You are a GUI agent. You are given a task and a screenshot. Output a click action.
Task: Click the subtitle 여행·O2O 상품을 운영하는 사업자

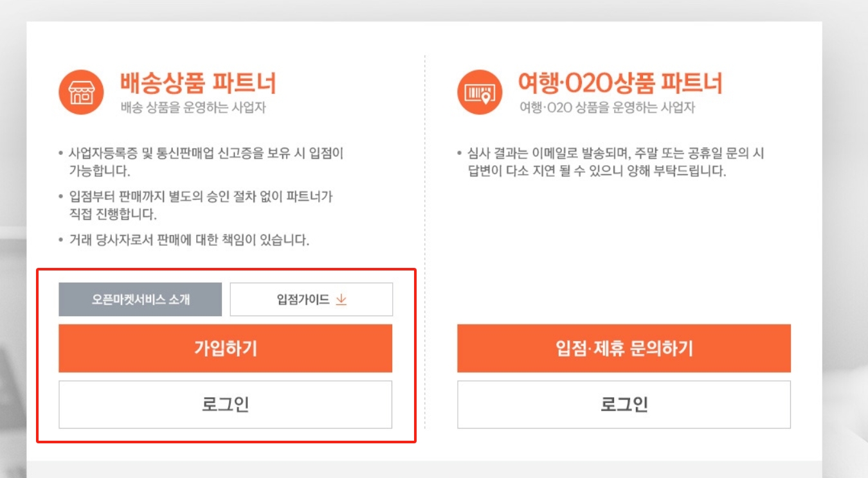607,108
